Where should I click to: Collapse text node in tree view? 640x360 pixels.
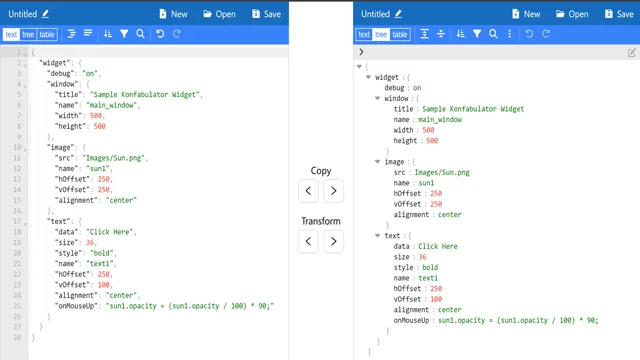tap(378, 236)
